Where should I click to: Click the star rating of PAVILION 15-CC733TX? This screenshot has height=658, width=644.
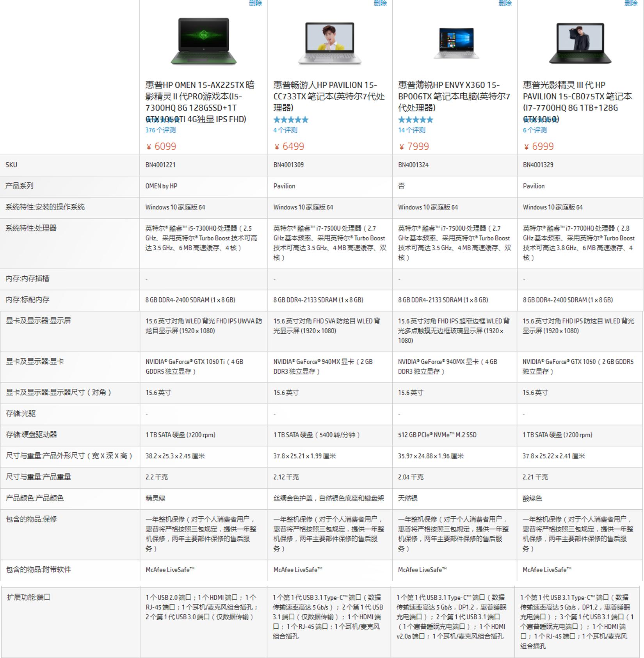pos(291,120)
